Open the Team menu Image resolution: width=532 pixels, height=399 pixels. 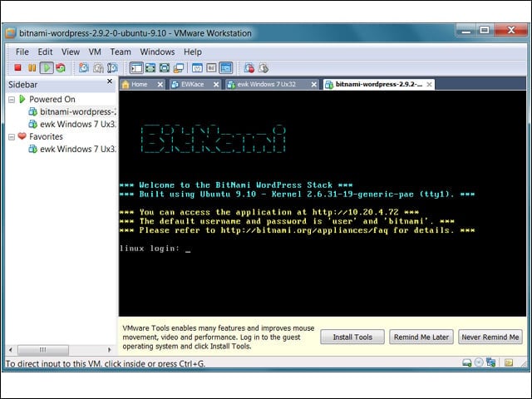[x=121, y=52]
